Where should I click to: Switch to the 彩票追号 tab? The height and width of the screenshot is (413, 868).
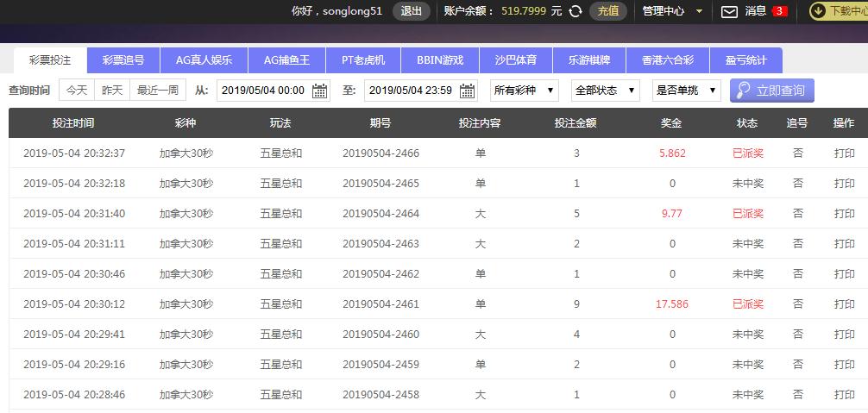point(123,60)
